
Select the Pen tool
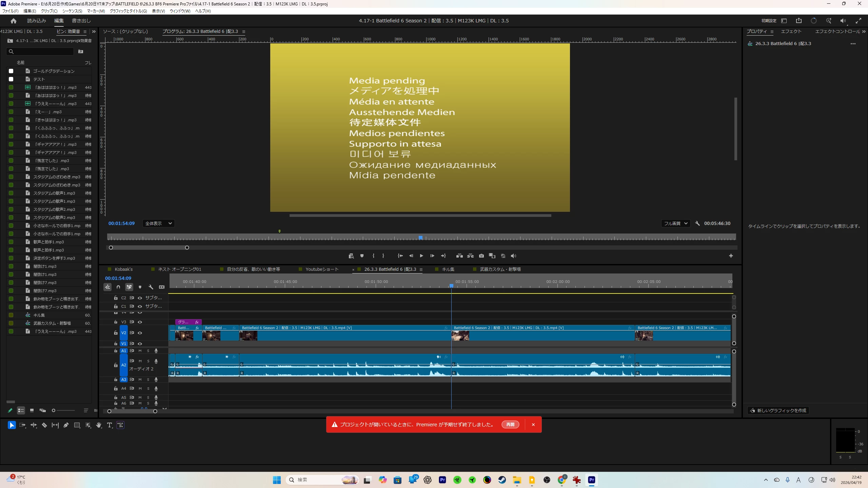(66, 425)
